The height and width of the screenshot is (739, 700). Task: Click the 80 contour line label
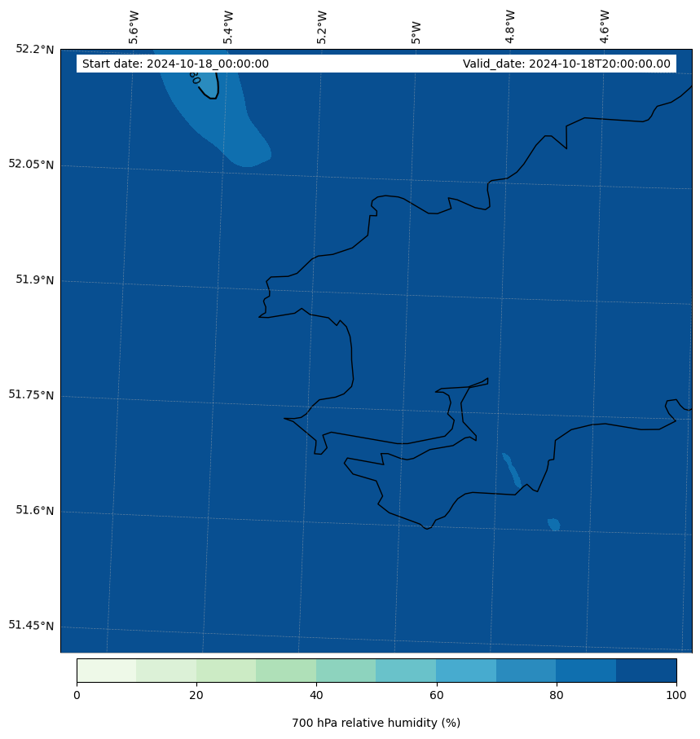(195, 77)
